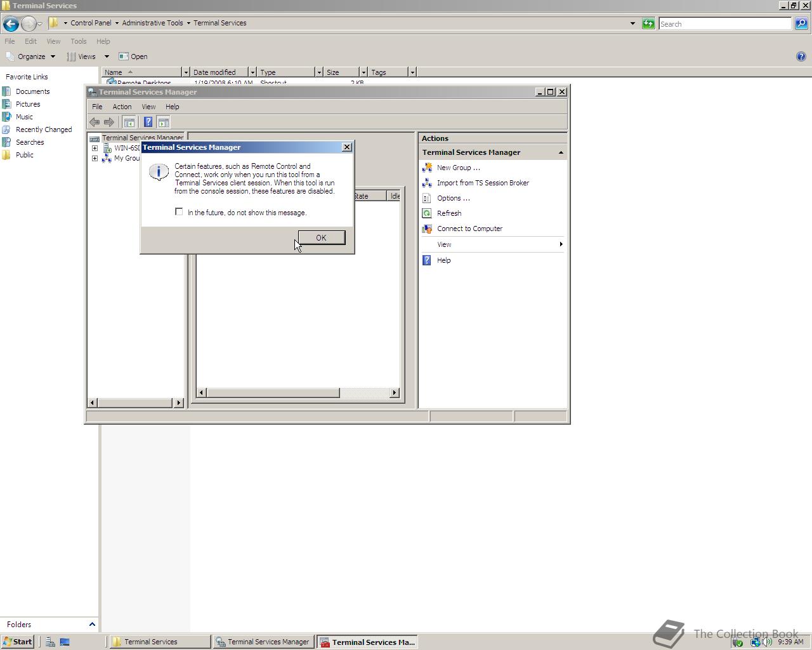This screenshot has width=812, height=650.
Task: Click Administrative Tools in address breadcrumb
Action: tap(152, 23)
